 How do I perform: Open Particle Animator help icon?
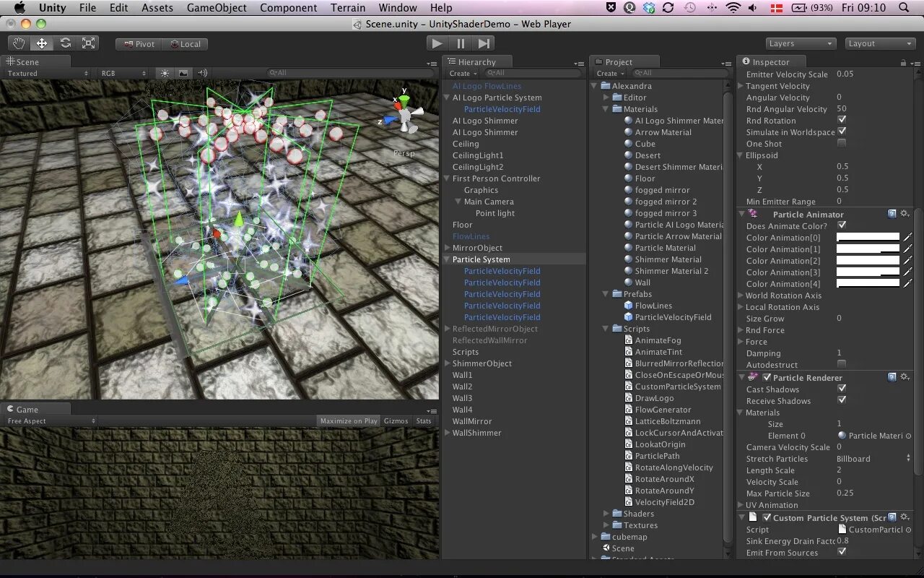892,214
